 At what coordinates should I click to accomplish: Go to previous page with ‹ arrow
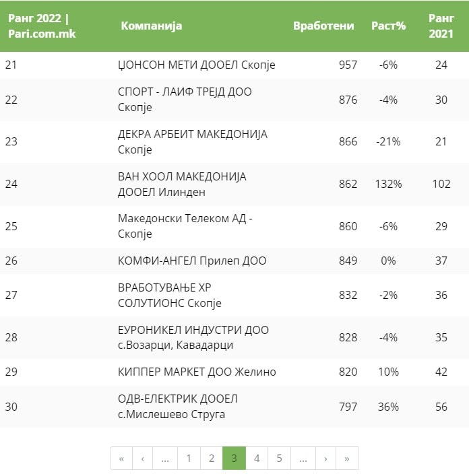coord(143,458)
